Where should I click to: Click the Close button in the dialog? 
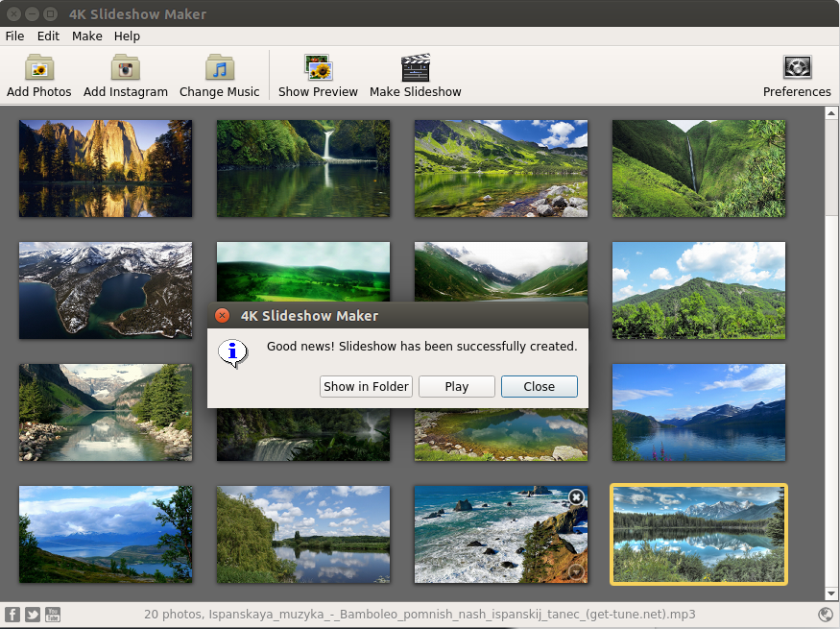(x=539, y=386)
